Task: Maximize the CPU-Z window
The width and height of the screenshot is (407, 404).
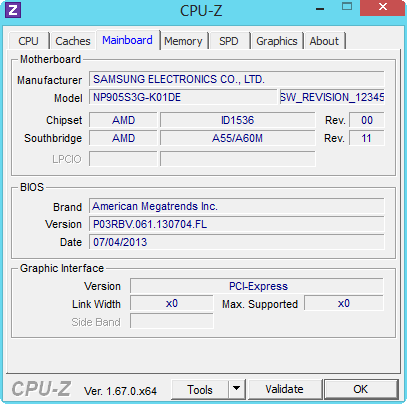Action: 347,7
